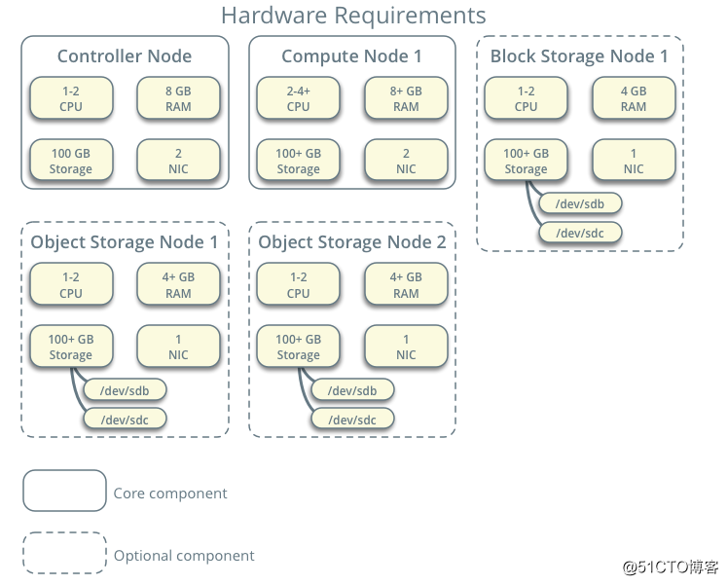This screenshot has width=728, height=585.
Task: Click the solid Core component legend box
Action: [x=64, y=491]
